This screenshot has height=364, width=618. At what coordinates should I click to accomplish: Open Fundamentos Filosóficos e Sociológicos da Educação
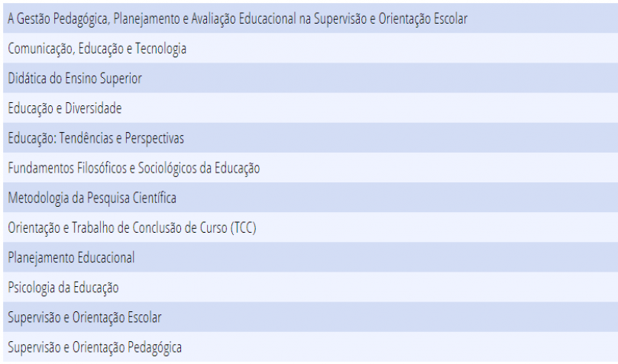[311, 168]
